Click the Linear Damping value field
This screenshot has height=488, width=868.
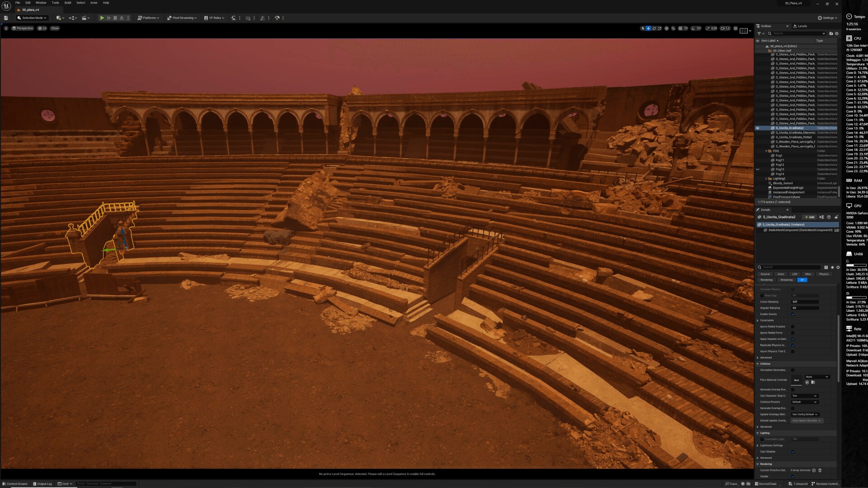coord(805,302)
